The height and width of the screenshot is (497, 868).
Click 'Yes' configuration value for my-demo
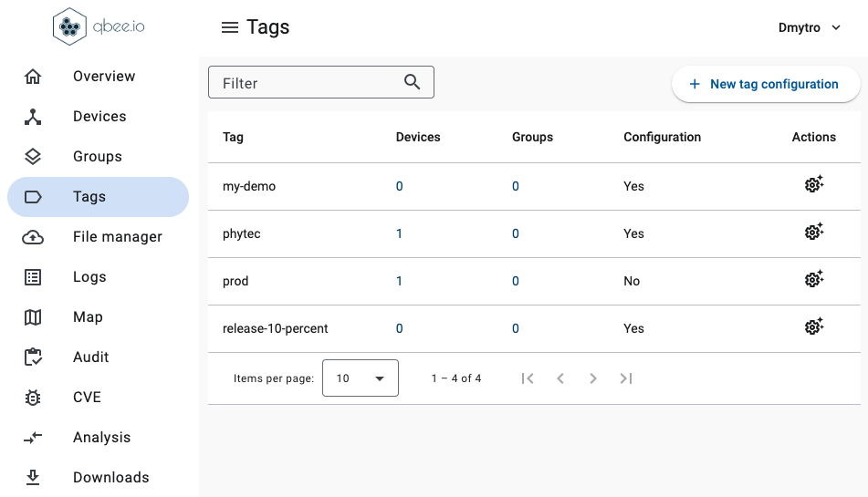633,186
